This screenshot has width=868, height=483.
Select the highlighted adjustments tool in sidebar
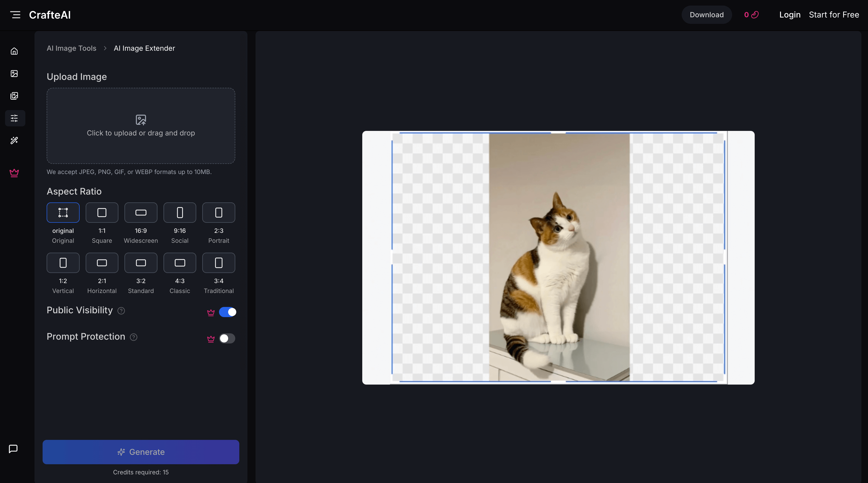[14, 118]
